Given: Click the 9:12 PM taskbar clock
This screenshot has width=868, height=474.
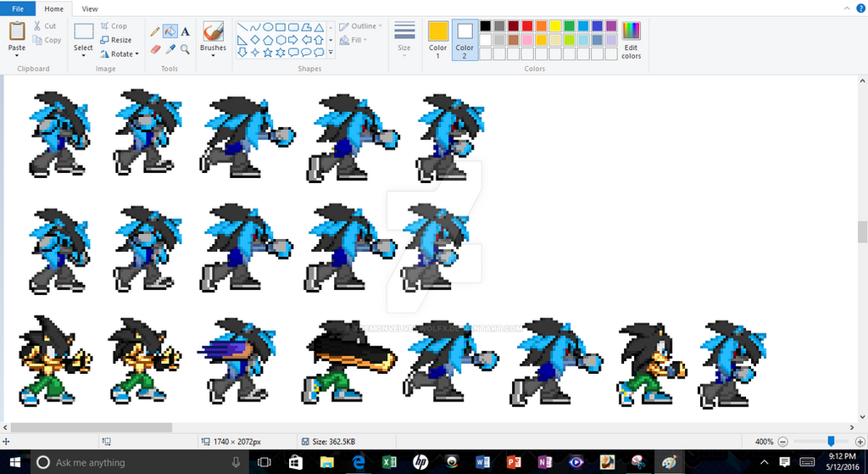Looking at the screenshot, I should [843, 456].
